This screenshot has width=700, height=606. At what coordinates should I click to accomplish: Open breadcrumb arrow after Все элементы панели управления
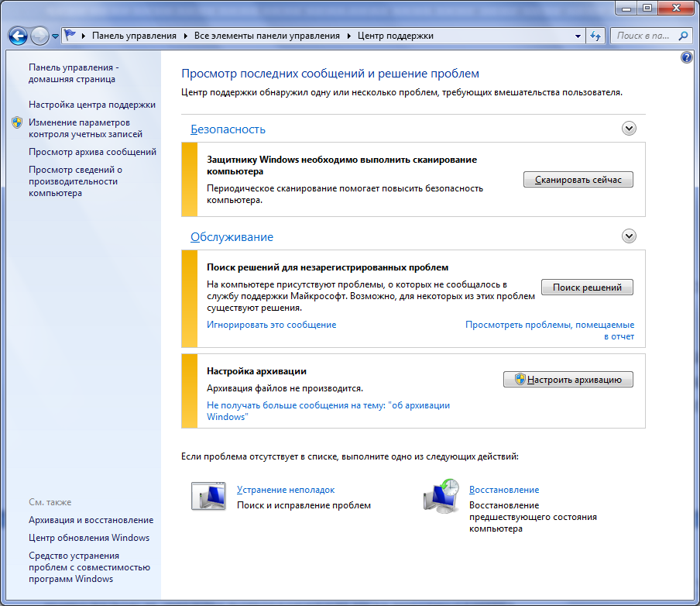click(348, 36)
